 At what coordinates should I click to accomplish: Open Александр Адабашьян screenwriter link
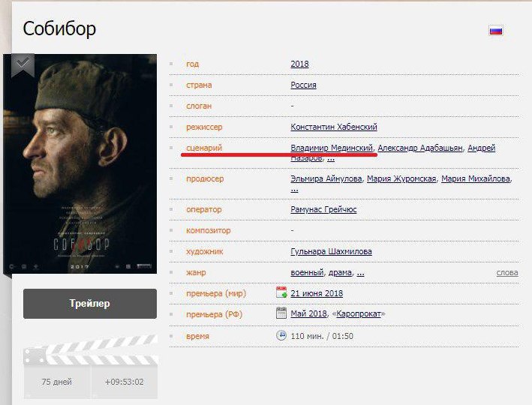420,148
